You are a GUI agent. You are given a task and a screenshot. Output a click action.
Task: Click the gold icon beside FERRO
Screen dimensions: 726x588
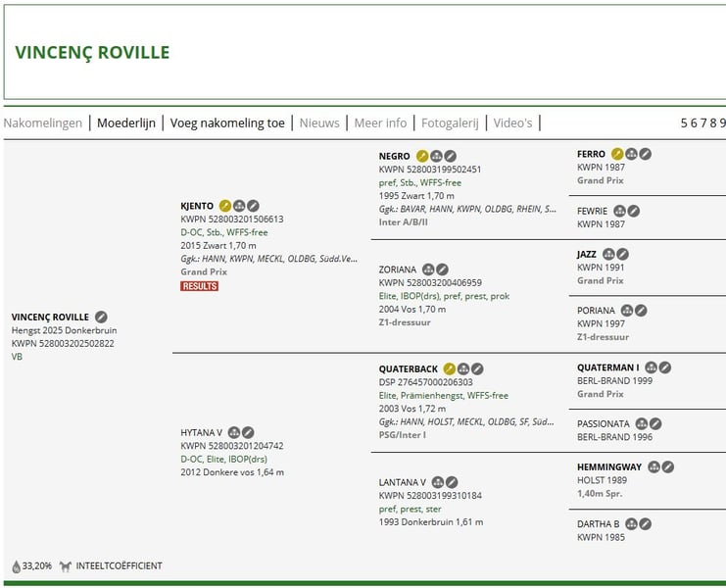click(x=617, y=154)
